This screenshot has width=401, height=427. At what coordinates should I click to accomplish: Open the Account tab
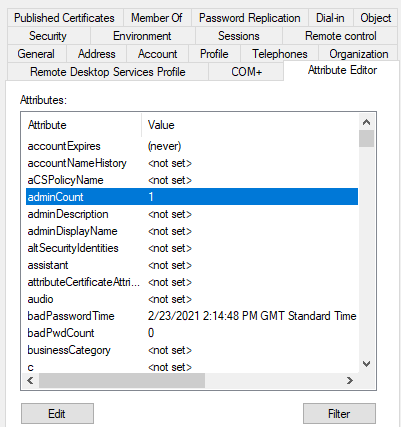(x=157, y=54)
